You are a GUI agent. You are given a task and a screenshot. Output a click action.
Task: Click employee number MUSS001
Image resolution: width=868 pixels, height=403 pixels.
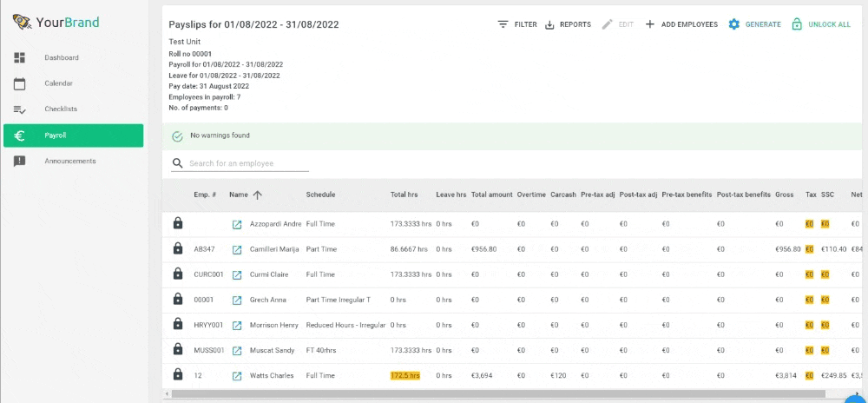[x=208, y=350]
